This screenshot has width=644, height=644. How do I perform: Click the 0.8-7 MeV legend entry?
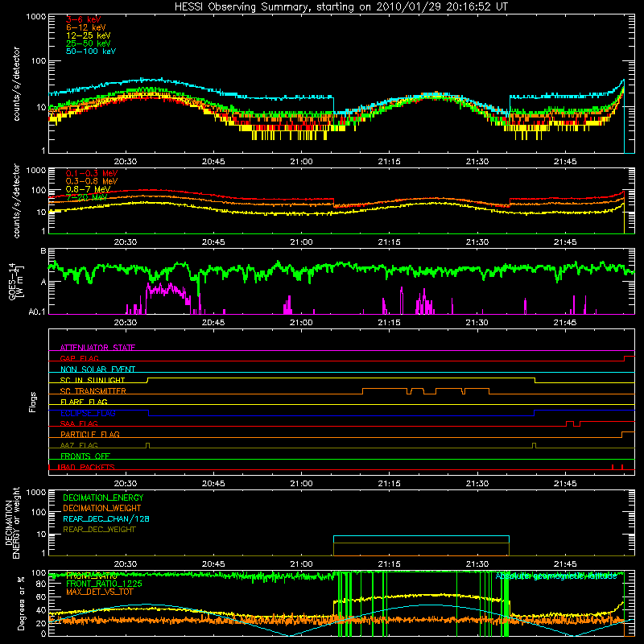point(88,189)
